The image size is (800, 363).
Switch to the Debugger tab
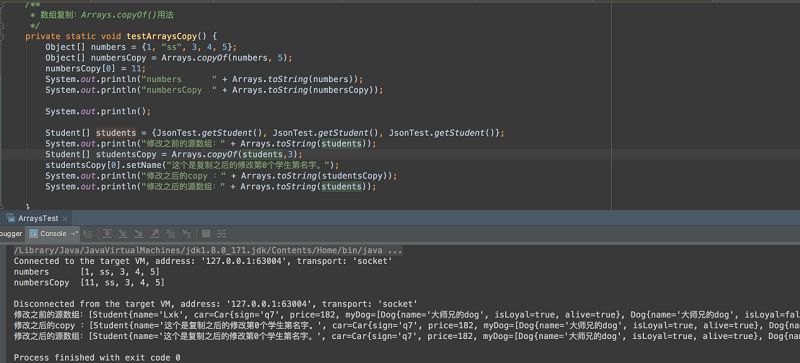pyautogui.click(x=10, y=234)
